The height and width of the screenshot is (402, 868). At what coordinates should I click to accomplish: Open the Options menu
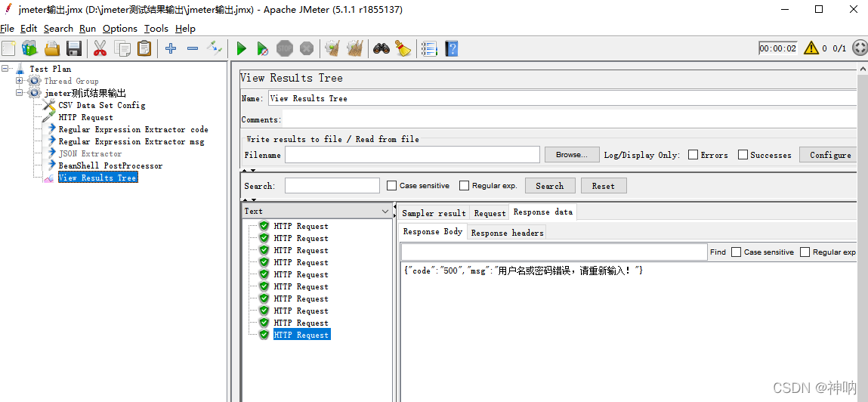pos(119,28)
